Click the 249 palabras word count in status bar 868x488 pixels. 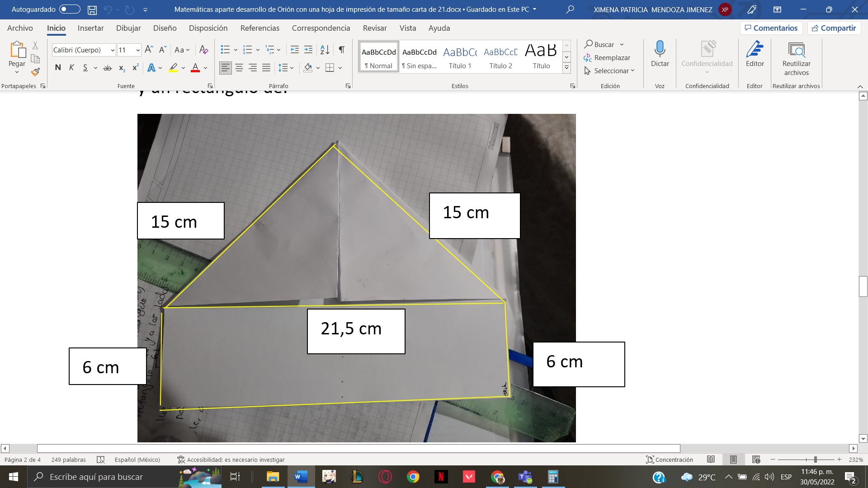click(68, 460)
